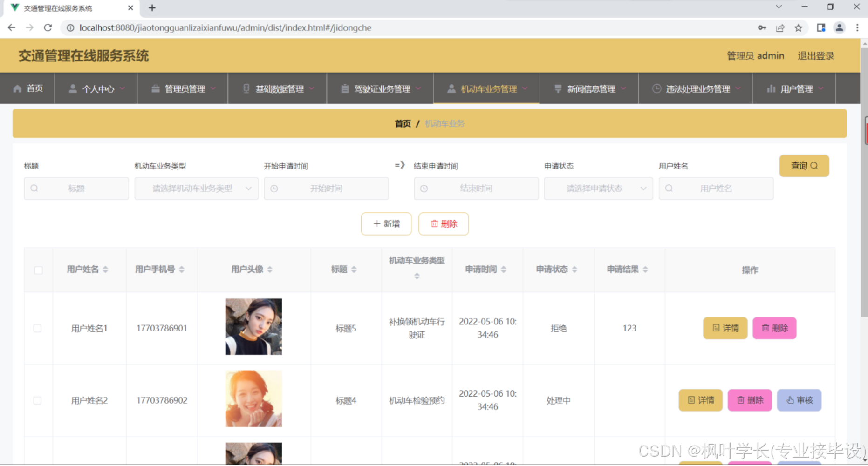The height and width of the screenshot is (466, 868).
Task: Click the site info icon before localhost URL
Action: 70,28
